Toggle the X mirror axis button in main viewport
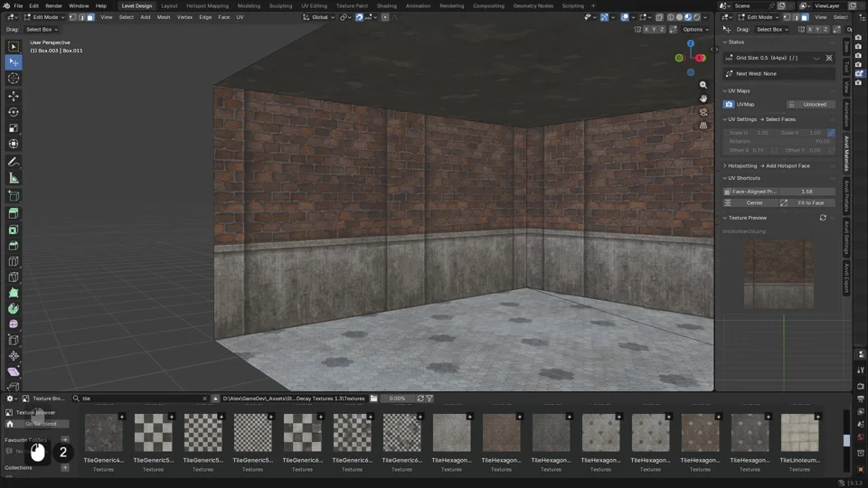The height and width of the screenshot is (488, 868). click(646, 29)
